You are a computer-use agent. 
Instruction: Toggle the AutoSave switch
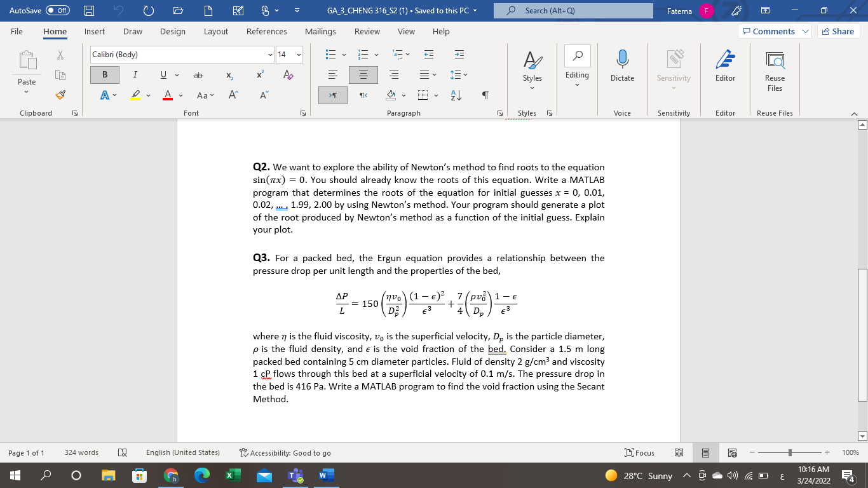tap(57, 11)
